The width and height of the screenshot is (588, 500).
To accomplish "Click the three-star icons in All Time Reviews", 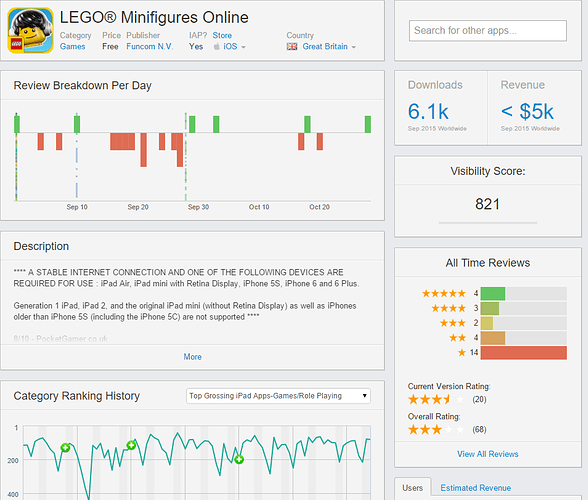I will click(x=453, y=323).
